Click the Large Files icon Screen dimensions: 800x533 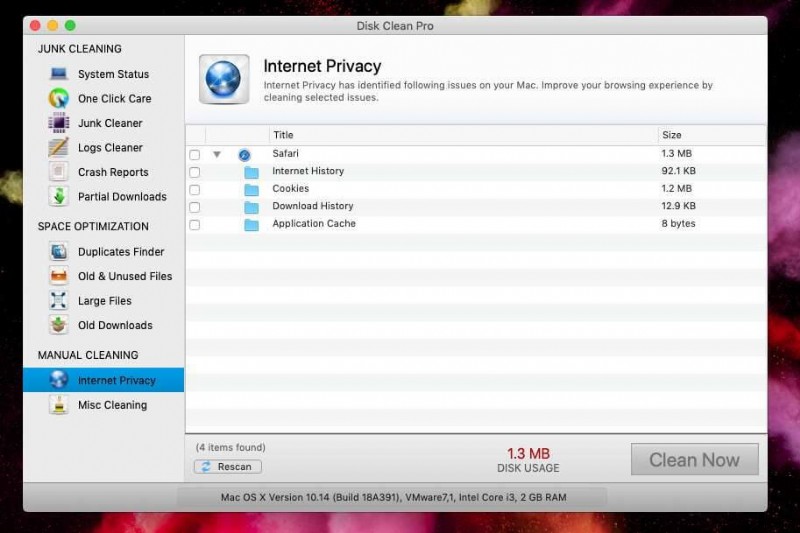(59, 300)
